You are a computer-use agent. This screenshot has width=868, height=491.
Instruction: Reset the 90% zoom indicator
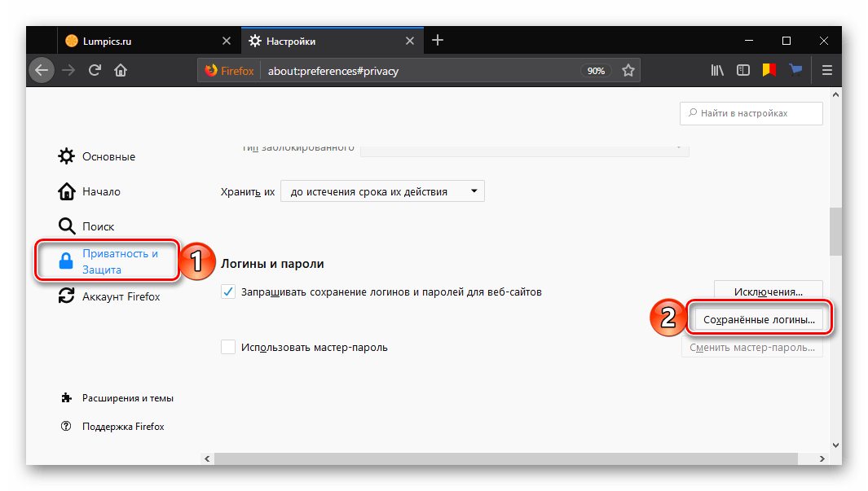tap(596, 71)
